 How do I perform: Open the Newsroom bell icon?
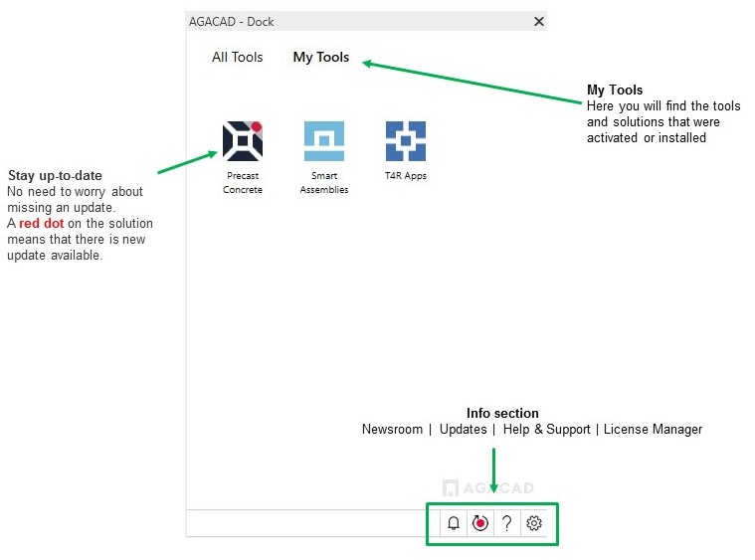click(x=453, y=523)
